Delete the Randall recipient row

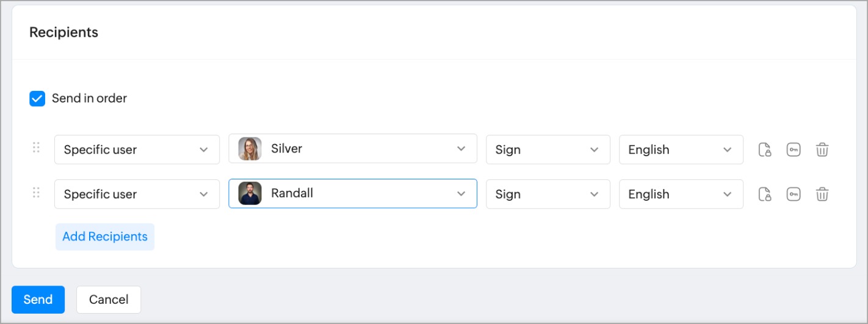(822, 194)
